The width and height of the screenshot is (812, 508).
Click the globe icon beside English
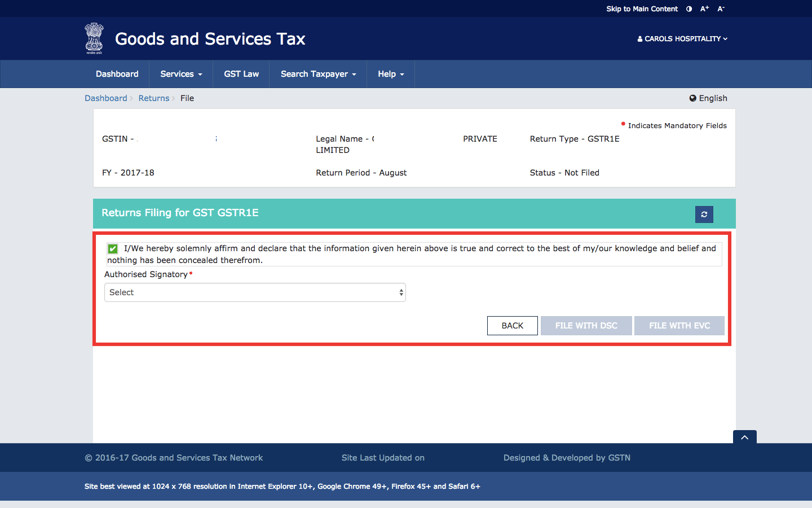(x=692, y=98)
